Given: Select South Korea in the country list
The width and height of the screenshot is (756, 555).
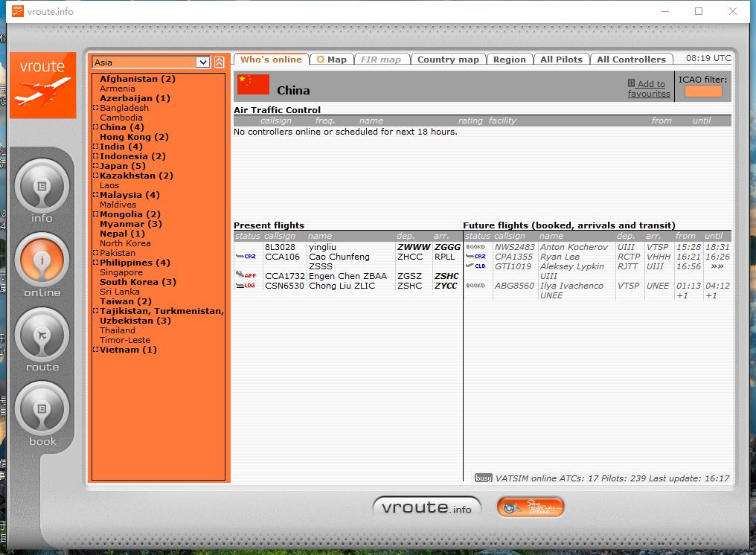Looking at the screenshot, I should [x=138, y=282].
